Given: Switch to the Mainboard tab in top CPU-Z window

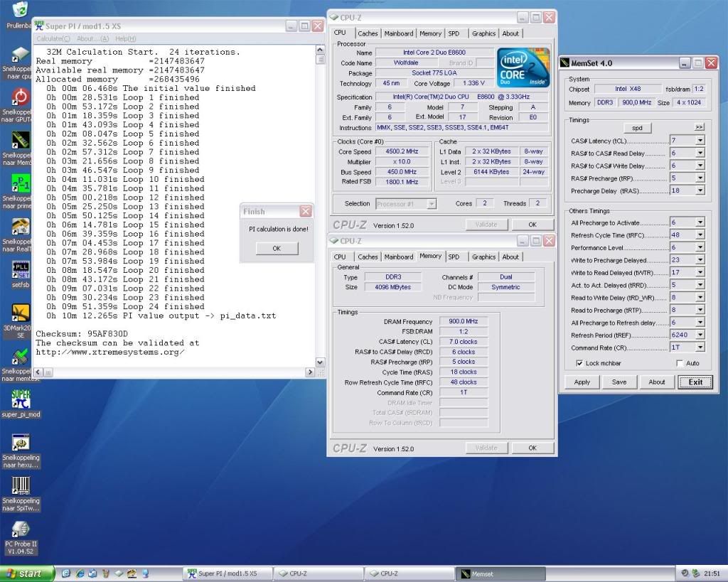Looking at the screenshot, I should point(399,33).
